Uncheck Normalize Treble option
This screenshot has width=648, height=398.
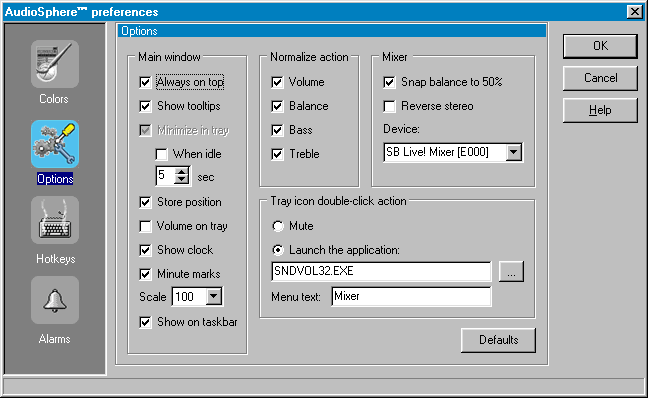click(x=277, y=154)
